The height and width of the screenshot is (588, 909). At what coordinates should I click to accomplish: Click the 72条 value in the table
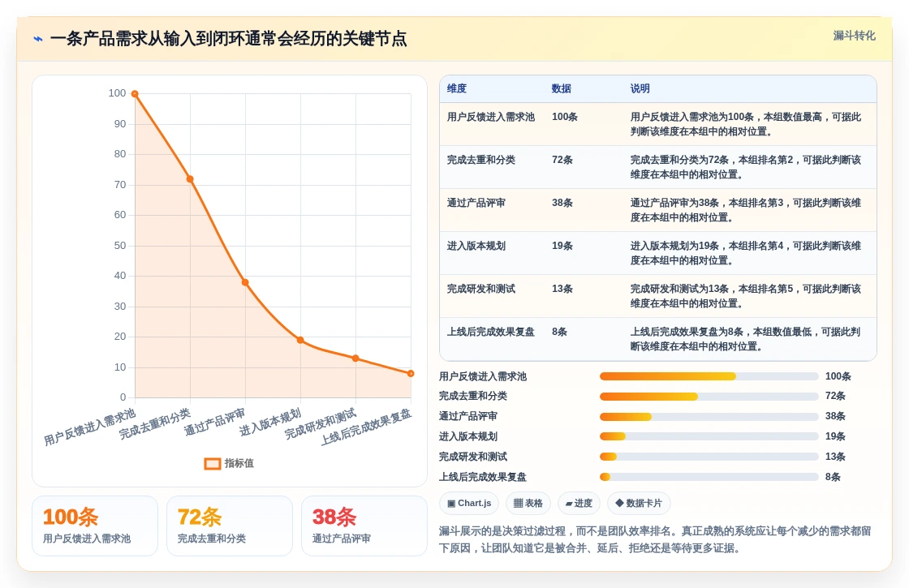[x=562, y=160]
